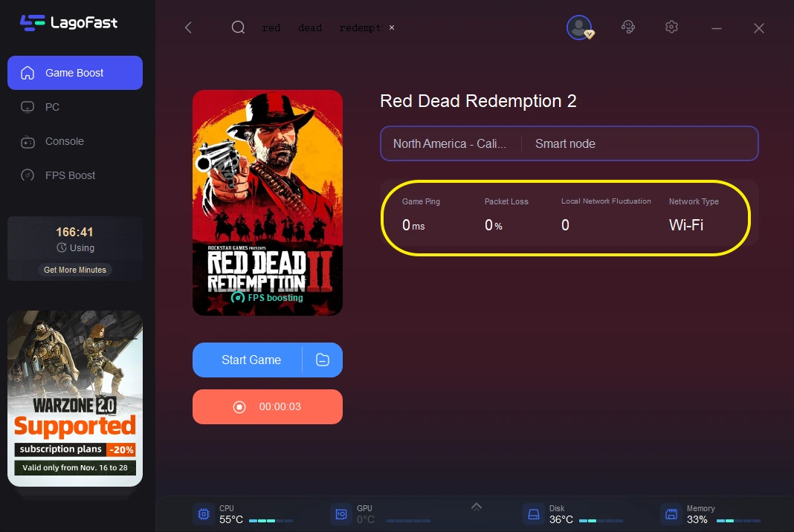Image resolution: width=794 pixels, height=532 pixels.
Task: Click the Memory 33% reading
Action: (697, 520)
